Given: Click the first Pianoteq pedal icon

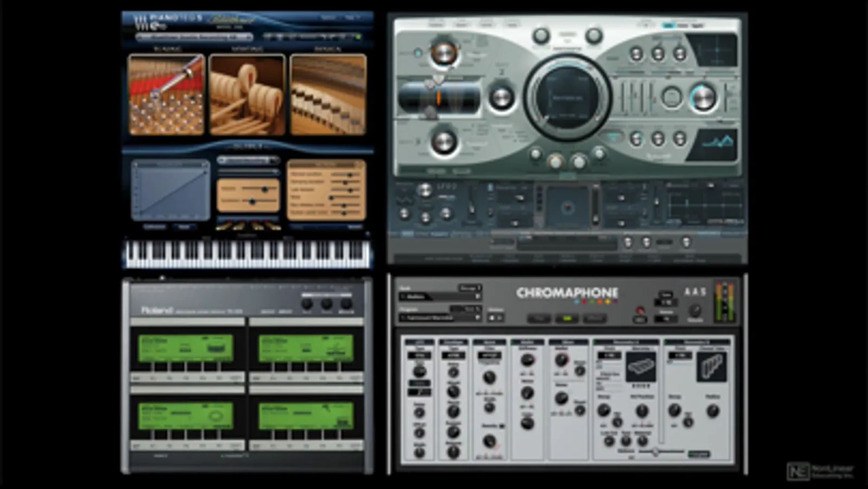Looking at the screenshot, I should click(x=223, y=226).
